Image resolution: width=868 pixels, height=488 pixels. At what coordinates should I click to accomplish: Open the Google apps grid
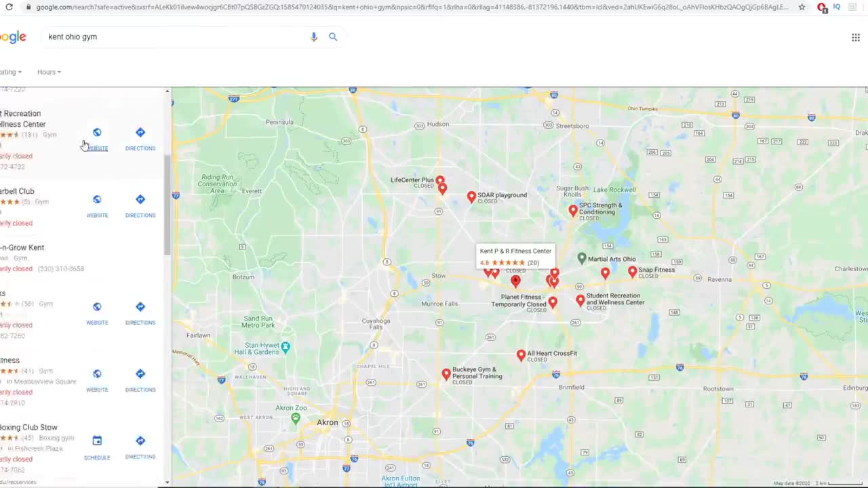coord(856,37)
